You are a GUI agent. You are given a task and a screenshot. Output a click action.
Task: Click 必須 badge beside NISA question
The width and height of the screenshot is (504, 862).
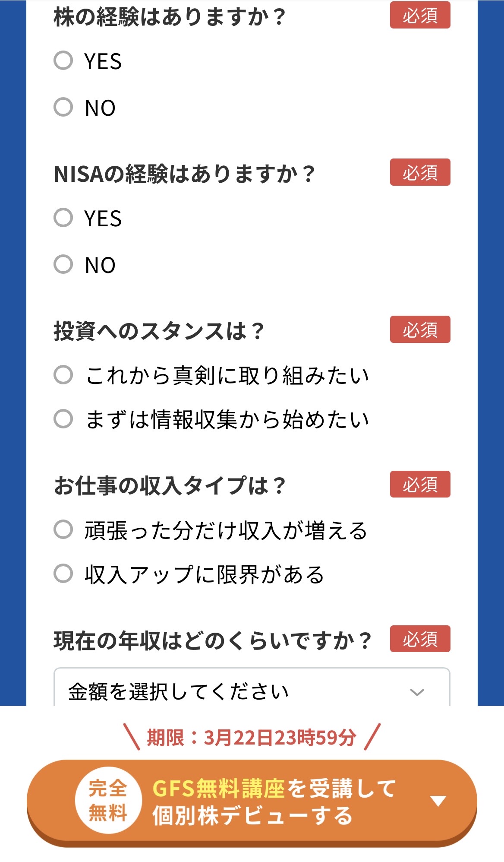420,173
